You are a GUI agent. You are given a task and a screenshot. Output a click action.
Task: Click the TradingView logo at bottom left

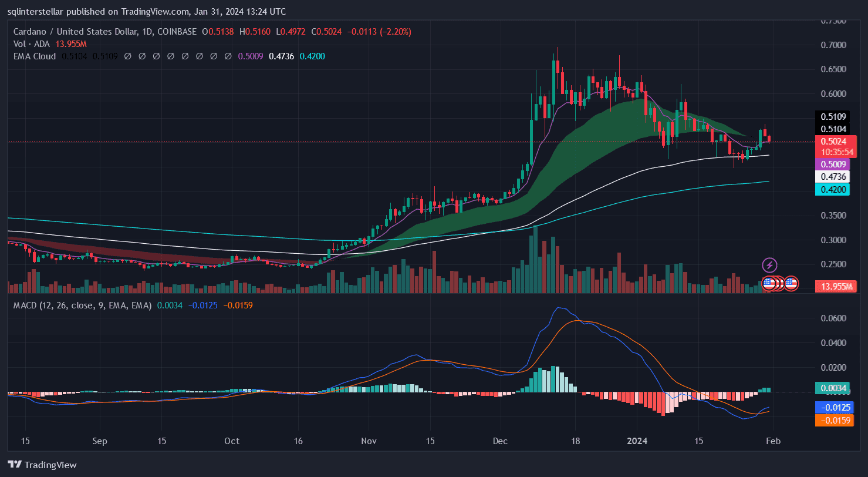[42, 465]
